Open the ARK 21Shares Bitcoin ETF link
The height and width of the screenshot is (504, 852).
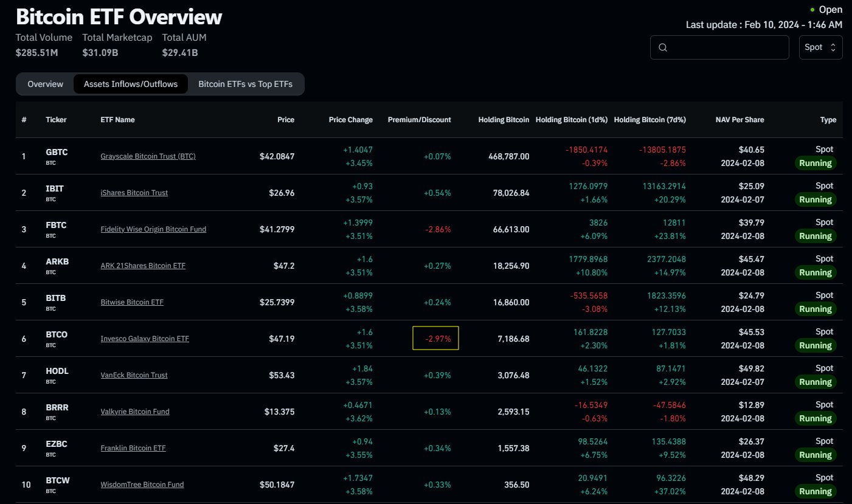(143, 266)
